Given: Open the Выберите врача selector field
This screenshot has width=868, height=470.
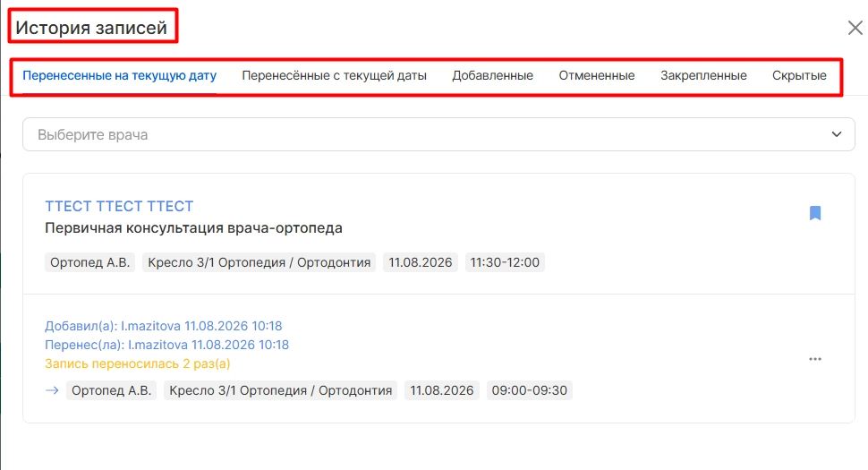Looking at the screenshot, I should click(x=438, y=134).
